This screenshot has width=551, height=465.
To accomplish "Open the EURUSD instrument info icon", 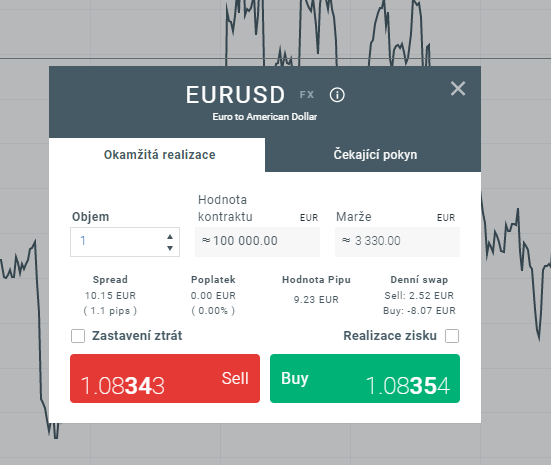I will coord(337,95).
